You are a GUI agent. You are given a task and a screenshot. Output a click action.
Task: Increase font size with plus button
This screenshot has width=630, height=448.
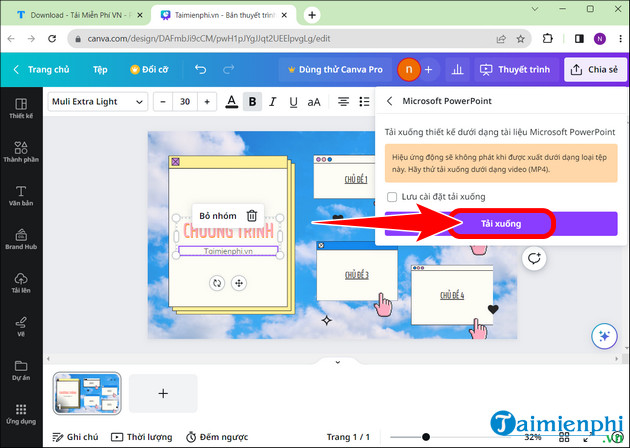(207, 102)
